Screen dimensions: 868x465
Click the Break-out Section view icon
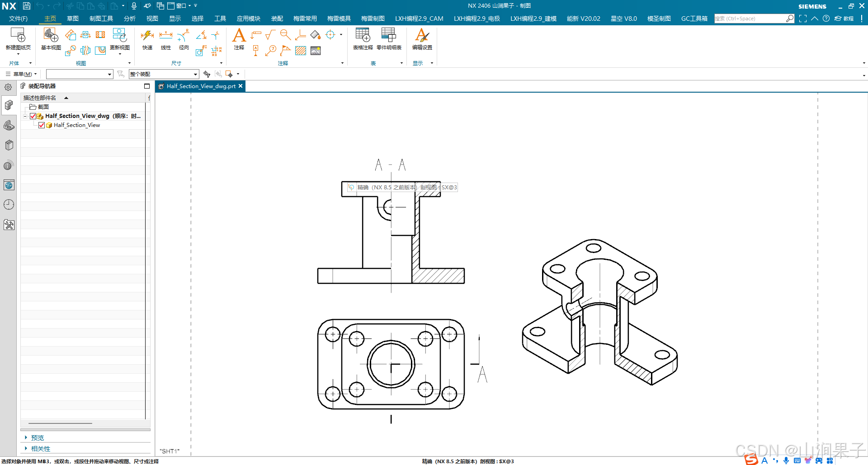point(100,51)
